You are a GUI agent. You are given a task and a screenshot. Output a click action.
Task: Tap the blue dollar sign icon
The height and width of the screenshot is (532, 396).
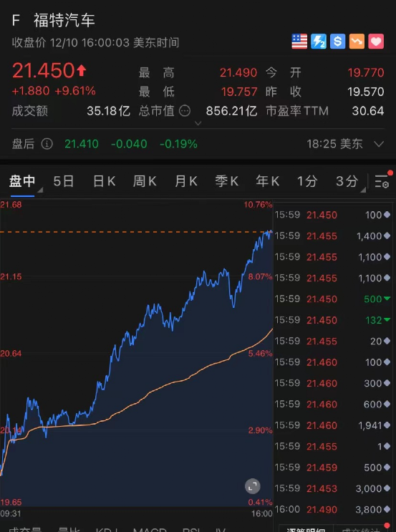[x=337, y=42]
